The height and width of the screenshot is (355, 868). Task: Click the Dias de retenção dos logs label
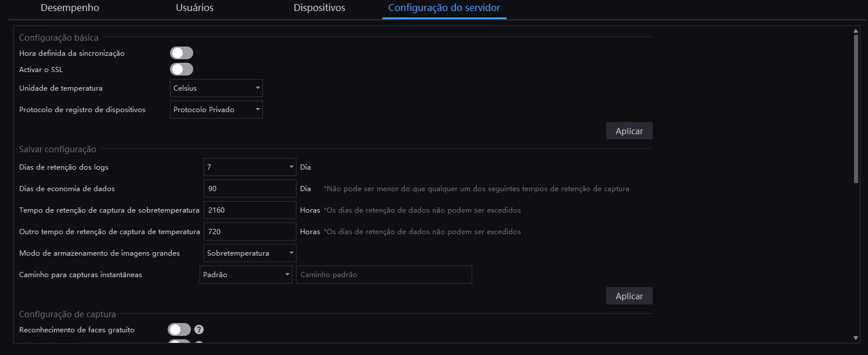coord(64,167)
